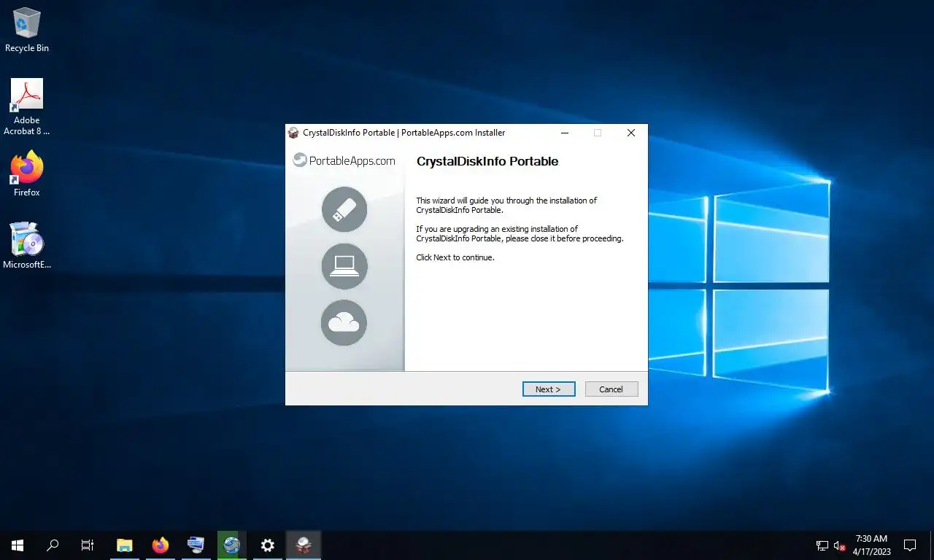Cancel the CrystalDiskInfo Portable installer
934x560 pixels.
[611, 389]
